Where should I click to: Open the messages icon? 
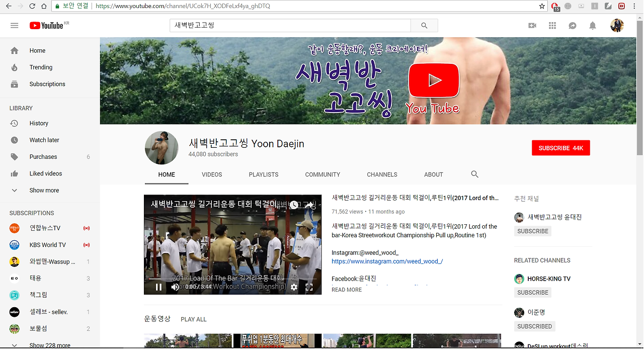coord(572,25)
